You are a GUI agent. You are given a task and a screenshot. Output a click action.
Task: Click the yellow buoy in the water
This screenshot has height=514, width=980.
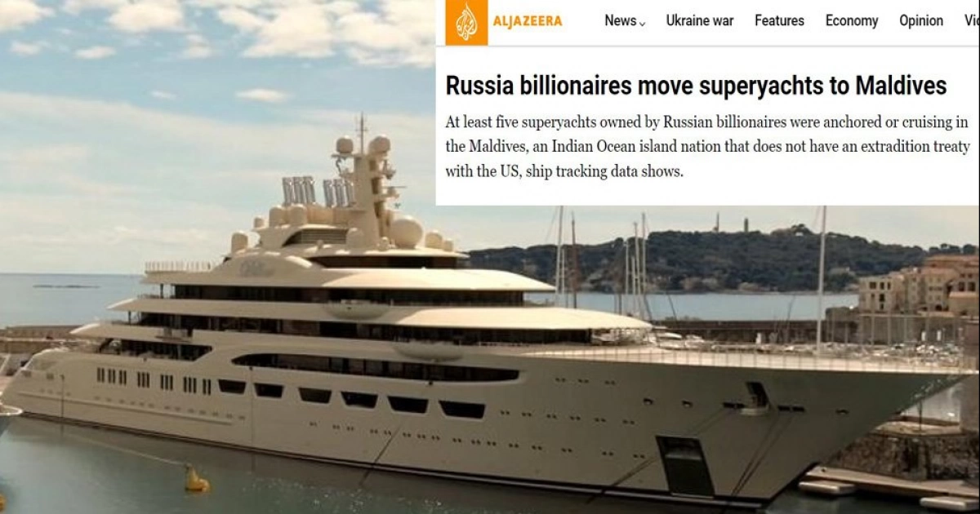196,480
